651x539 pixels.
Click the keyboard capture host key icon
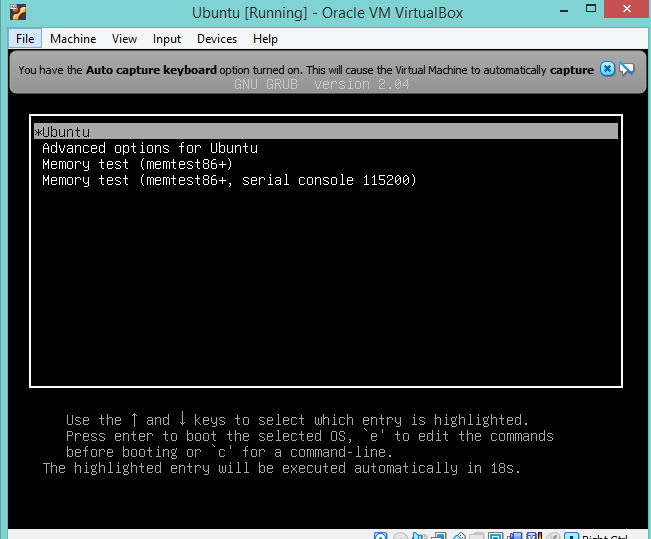571,536
